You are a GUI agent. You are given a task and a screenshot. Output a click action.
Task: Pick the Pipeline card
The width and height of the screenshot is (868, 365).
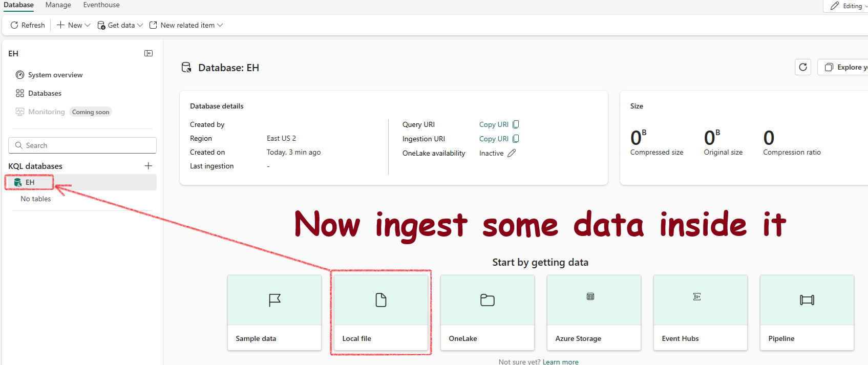807,313
